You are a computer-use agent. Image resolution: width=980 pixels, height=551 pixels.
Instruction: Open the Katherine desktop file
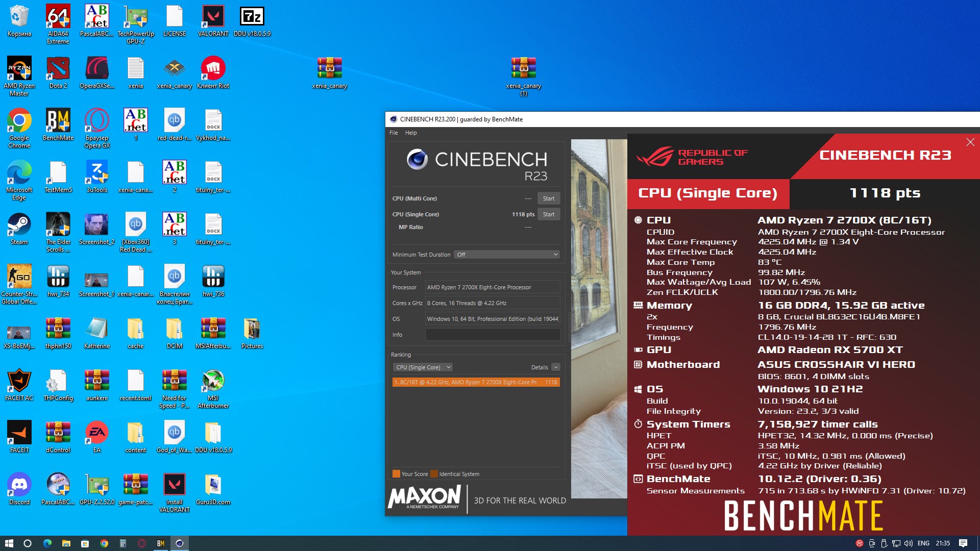(x=96, y=333)
